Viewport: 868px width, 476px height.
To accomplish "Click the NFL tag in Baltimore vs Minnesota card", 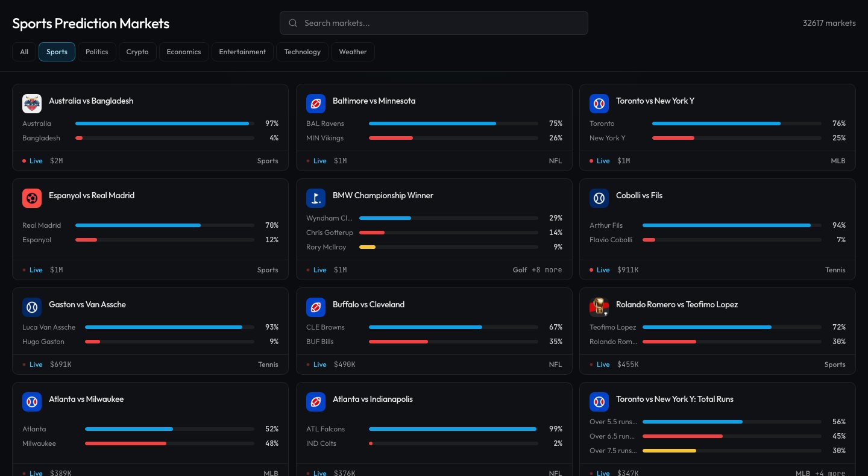I will [x=555, y=161].
